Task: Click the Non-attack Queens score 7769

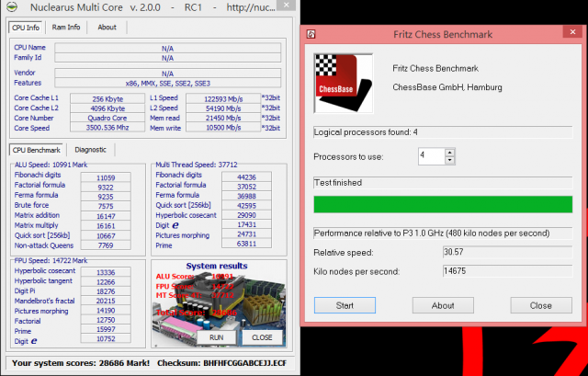Action: tap(106, 245)
